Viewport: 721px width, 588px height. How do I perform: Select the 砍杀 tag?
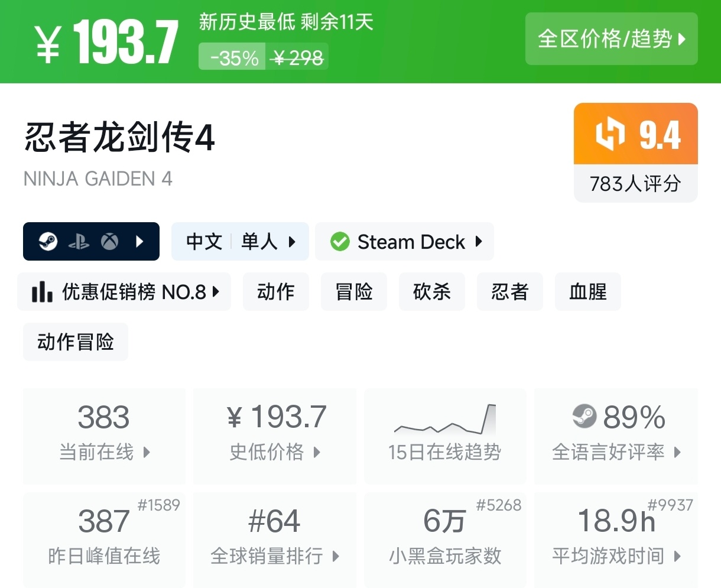[x=431, y=291]
